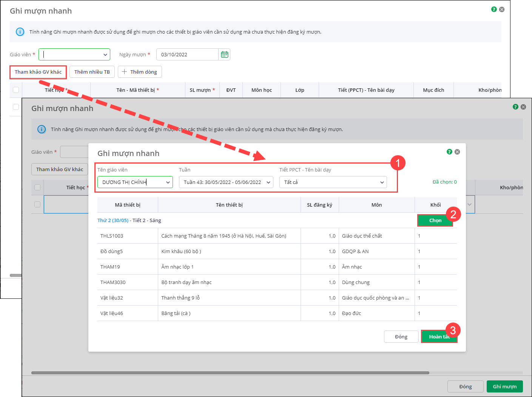Click the Kim khâu (60 bộ) device name
The height and width of the screenshot is (397, 532).
tap(181, 251)
